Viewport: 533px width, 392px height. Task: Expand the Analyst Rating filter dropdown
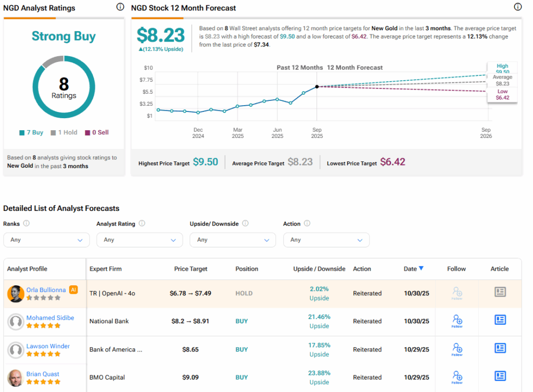[139, 240]
